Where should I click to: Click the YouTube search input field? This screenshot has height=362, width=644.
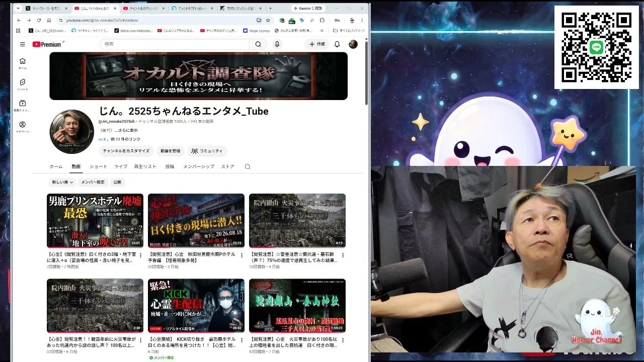(x=175, y=44)
